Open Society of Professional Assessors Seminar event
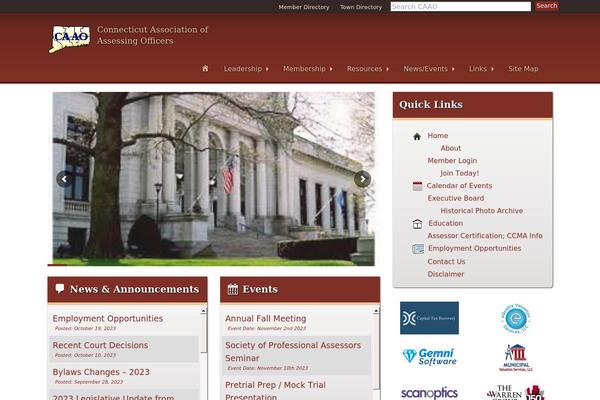600x400 pixels. point(293,351)
